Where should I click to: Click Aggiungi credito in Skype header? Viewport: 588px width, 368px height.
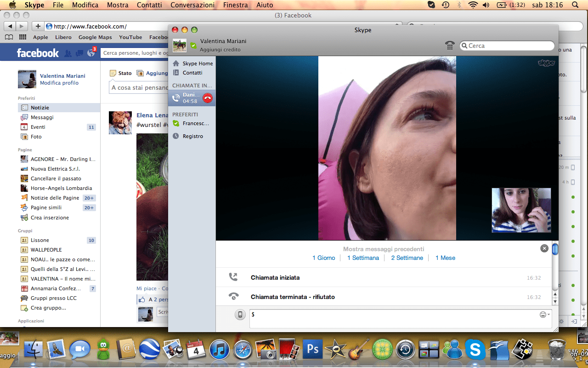click(x=220, y=50)
